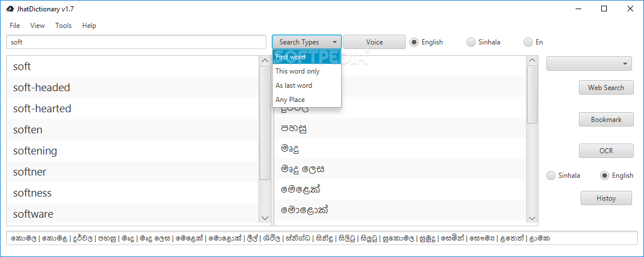Click the word list scrollbar thumb
The height and width of the screenshot is (257, 644).
click(265, 123)
